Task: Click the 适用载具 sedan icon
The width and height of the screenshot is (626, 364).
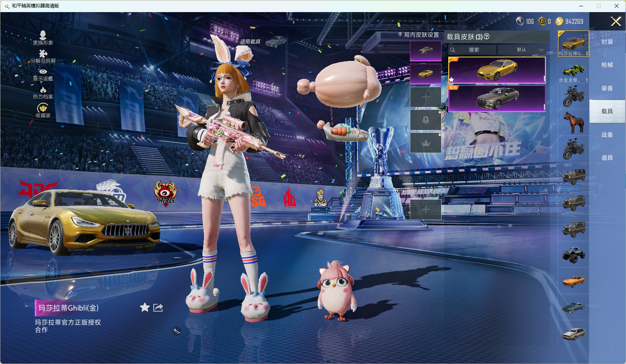Action: (276, 41)
